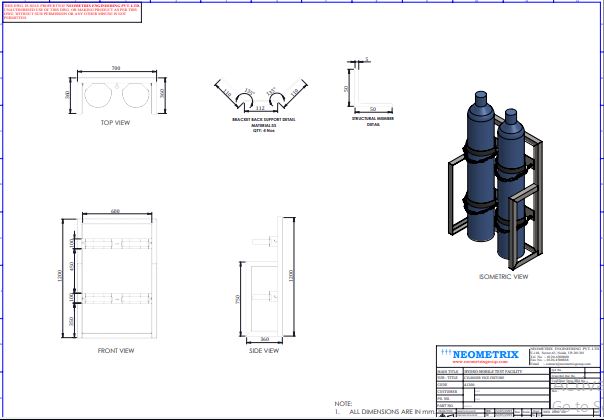Select the 600 width dimension in front view
Screen dimensions: 604x420
(x=116, y=212)
